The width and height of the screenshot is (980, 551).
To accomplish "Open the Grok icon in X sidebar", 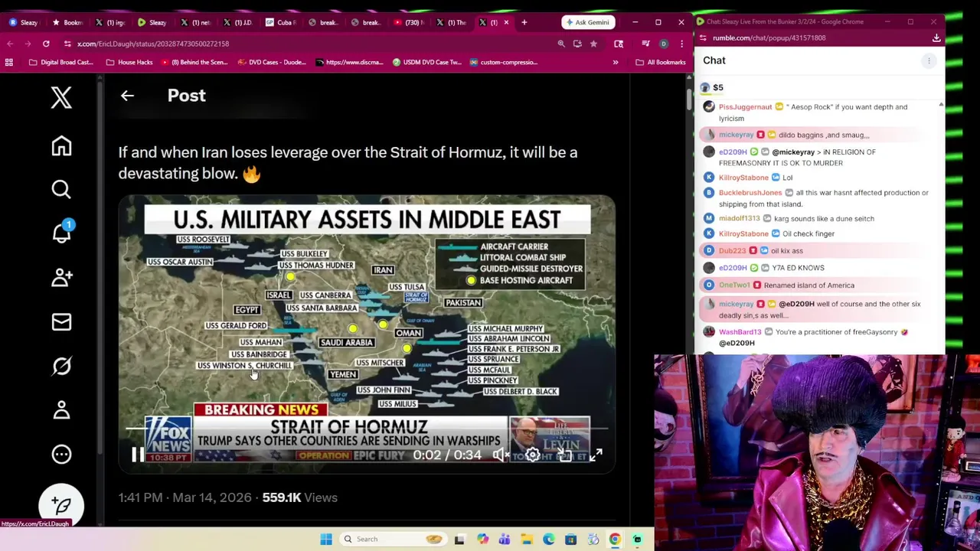I will click(x=61, y=366).
